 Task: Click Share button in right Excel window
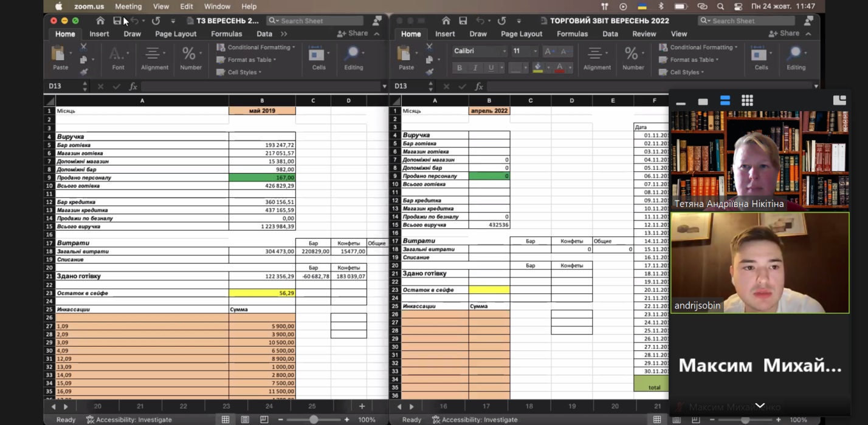pyautogui.click(x=785, y=33)
